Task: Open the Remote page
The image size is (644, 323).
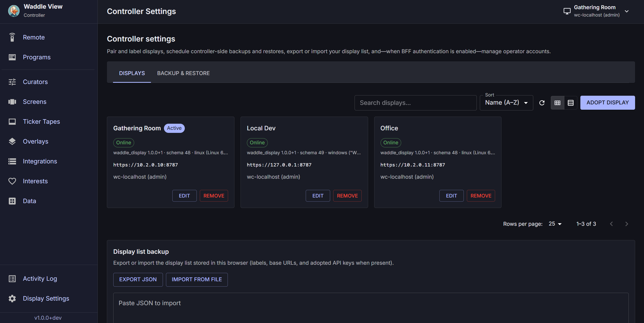Action: tap(34, 37)
